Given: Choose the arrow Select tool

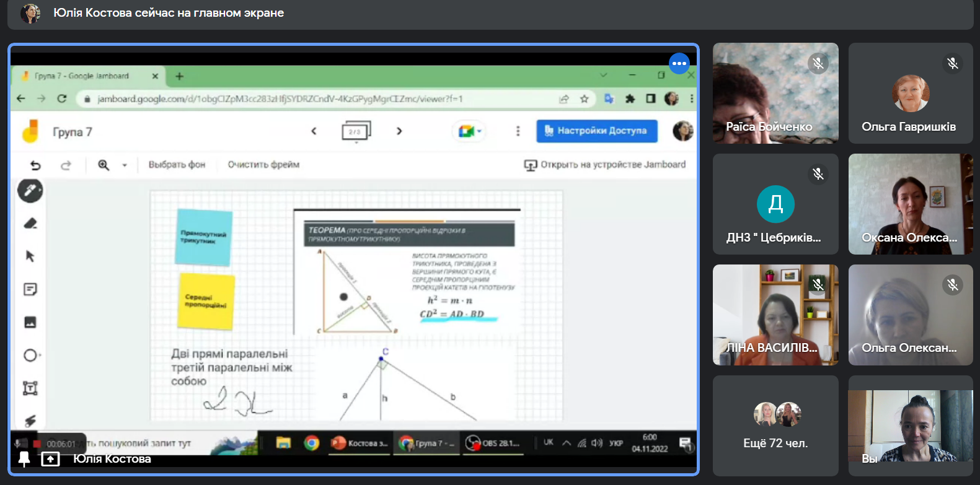Looking at the screenshot, I should click(x=30, y=256).
